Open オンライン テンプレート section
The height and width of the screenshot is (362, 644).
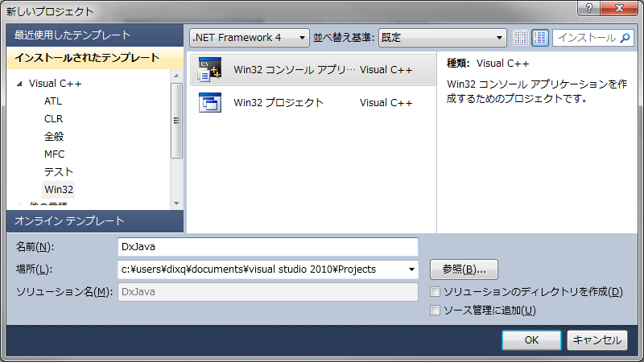[x=95, y=221]
